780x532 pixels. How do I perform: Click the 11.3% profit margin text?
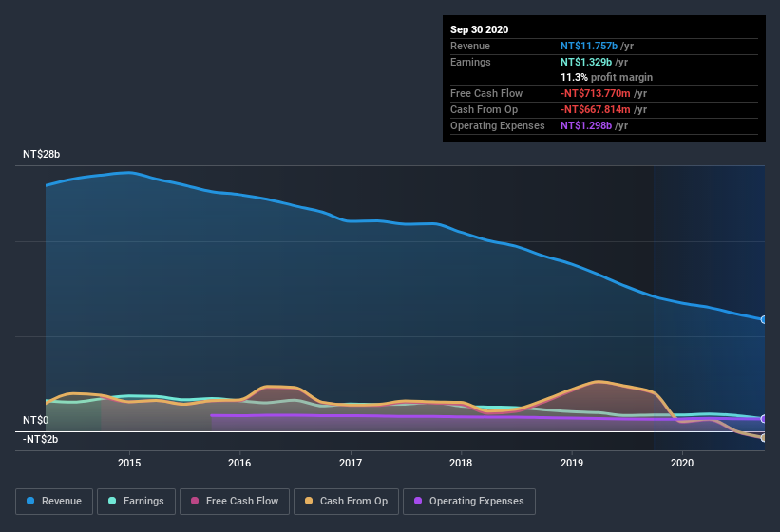606,77
